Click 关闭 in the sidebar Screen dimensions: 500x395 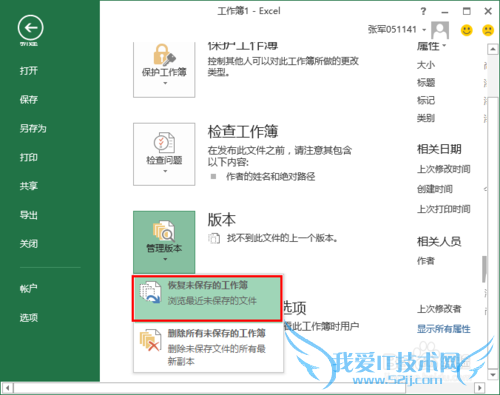point(29,244)
